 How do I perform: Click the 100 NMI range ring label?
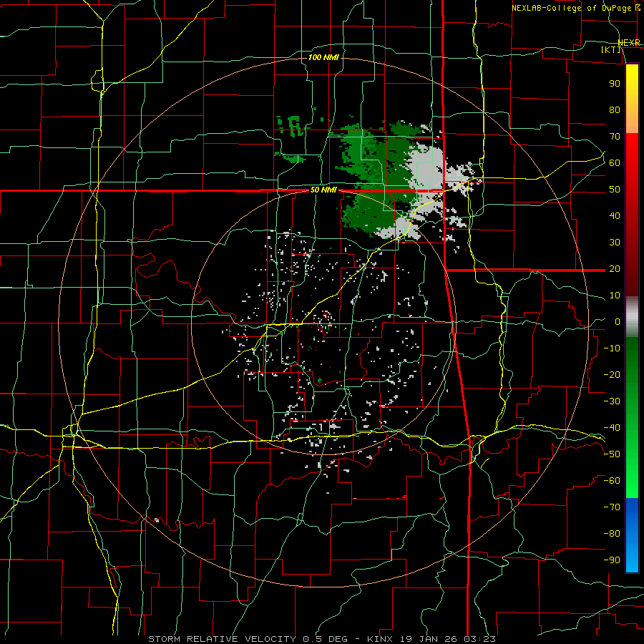point(323,57)
